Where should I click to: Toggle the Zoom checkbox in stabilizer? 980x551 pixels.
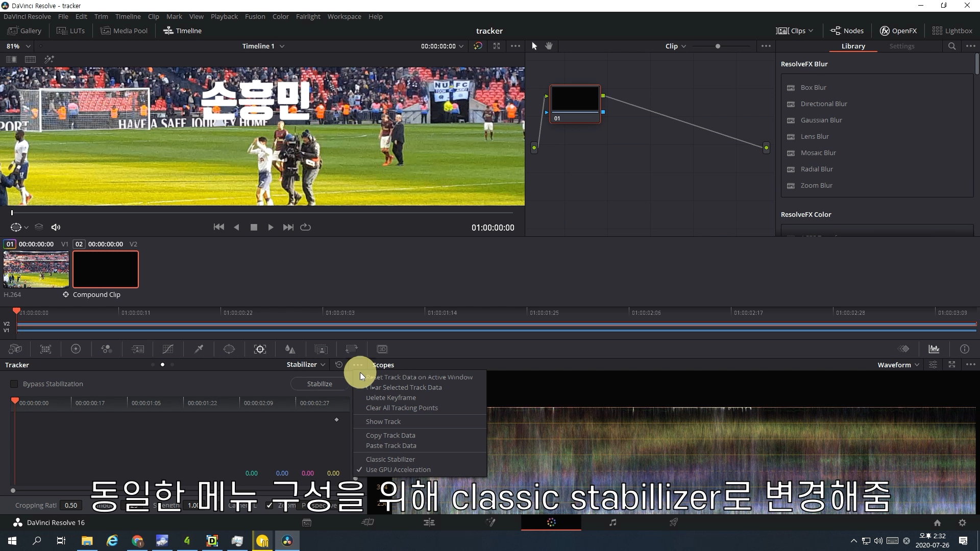pos(269,505)
